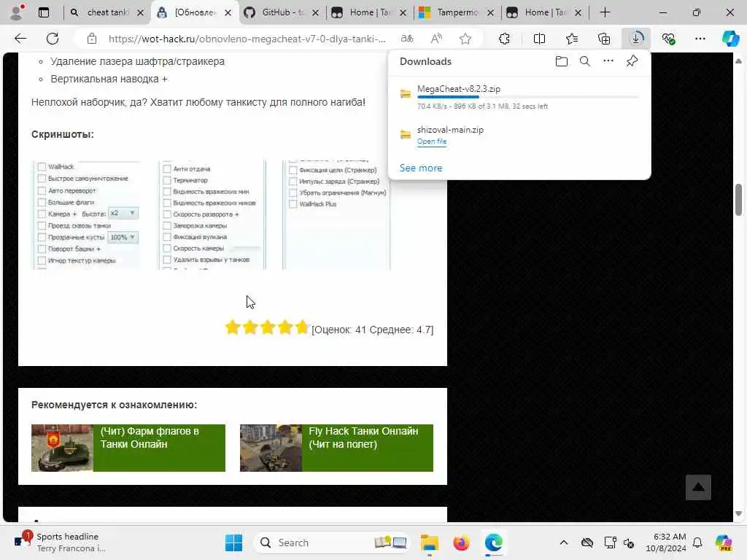Image resolution: width=747 pixels, height=560 pixels.
Task: Rate the post with the fifth star
Action: [x=302, y=327]
